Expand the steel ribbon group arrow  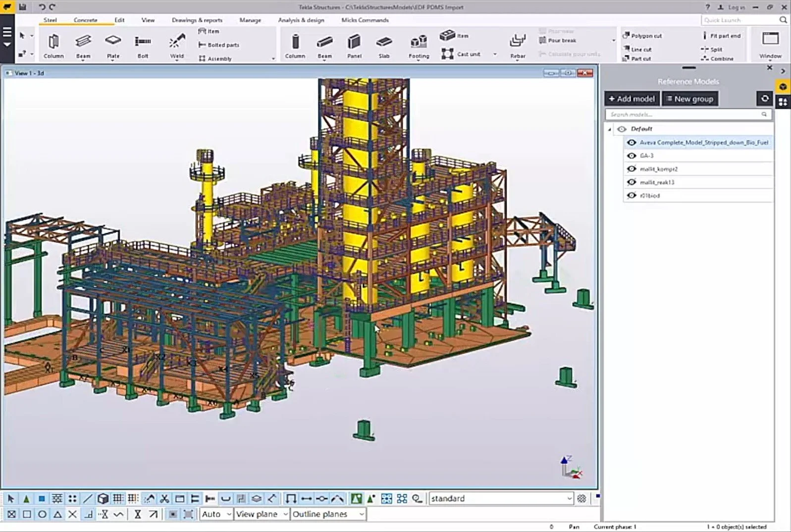(x=273, y=58)
